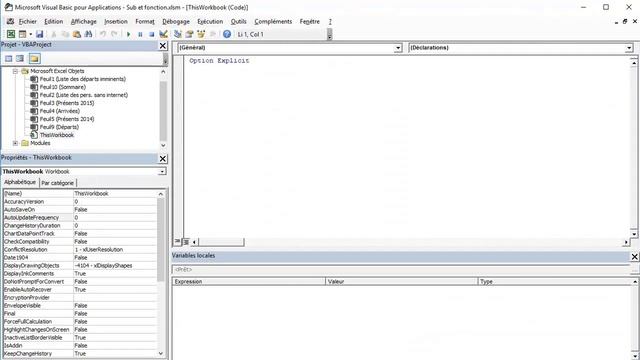The height and width of the screenshot is (360, 640).
Task: Open the Project Explorer toolbar icon
Action: [178, 34]
